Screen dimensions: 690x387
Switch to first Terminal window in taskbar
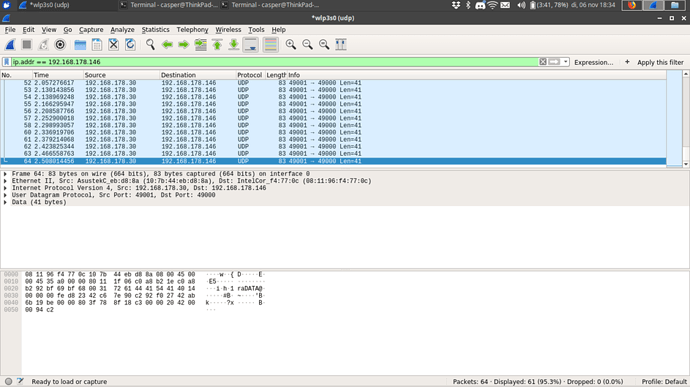point(169,5)
